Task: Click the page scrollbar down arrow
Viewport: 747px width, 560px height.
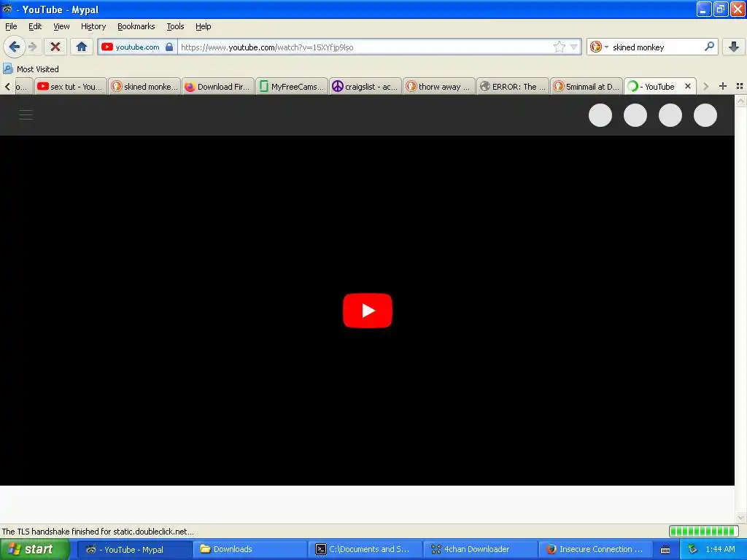Action: pos(740,518)
